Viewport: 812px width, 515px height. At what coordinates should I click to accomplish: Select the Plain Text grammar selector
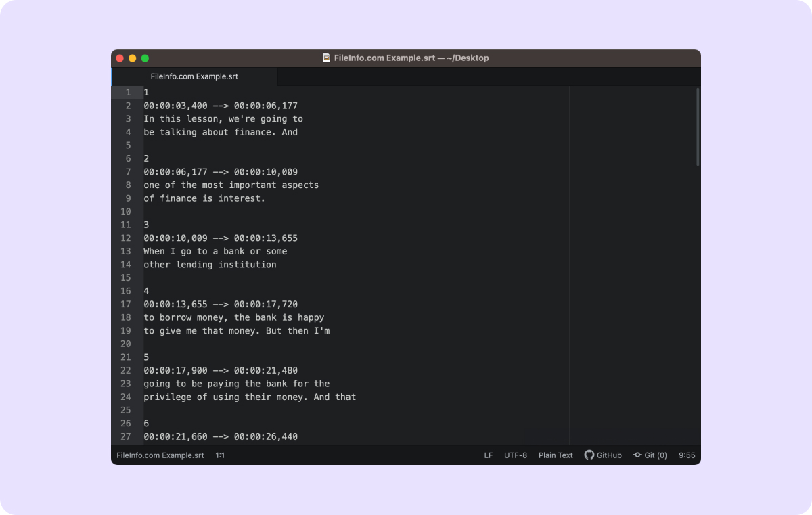point(556,455)
